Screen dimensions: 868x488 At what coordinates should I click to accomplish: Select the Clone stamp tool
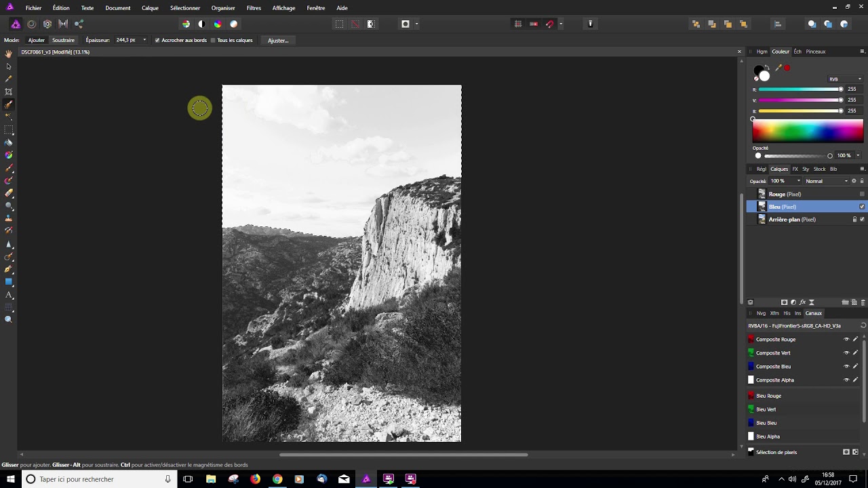[x=9, y=218]
